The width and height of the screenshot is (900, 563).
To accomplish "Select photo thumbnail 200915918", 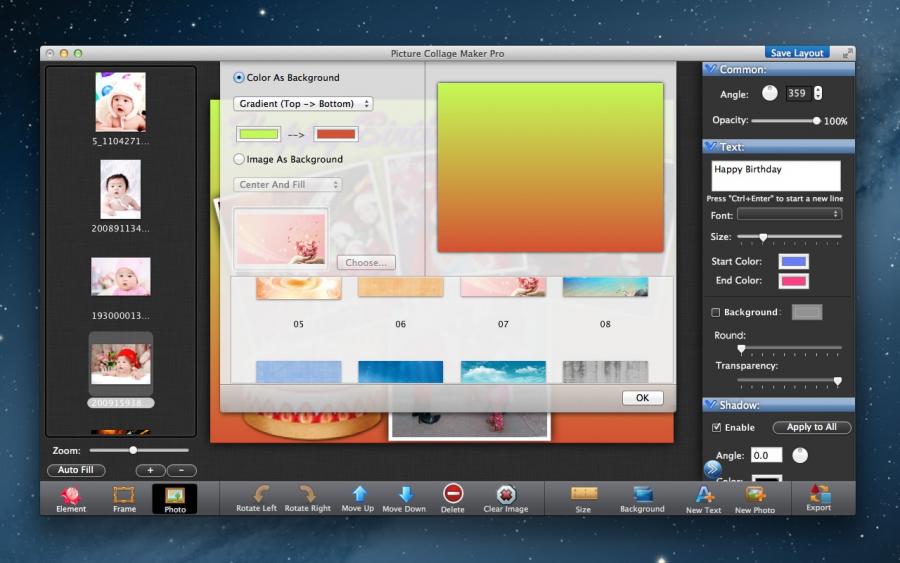I will [121, 364].
